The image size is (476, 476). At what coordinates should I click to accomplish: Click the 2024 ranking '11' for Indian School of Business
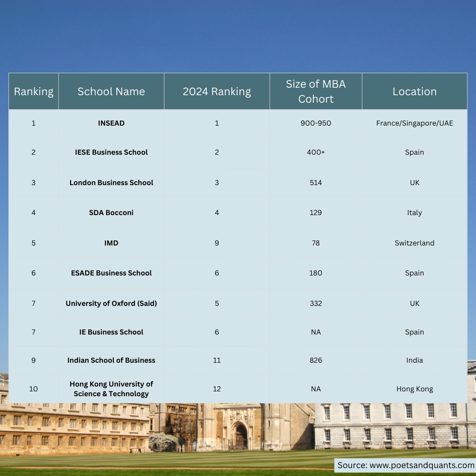pos(217,361)
